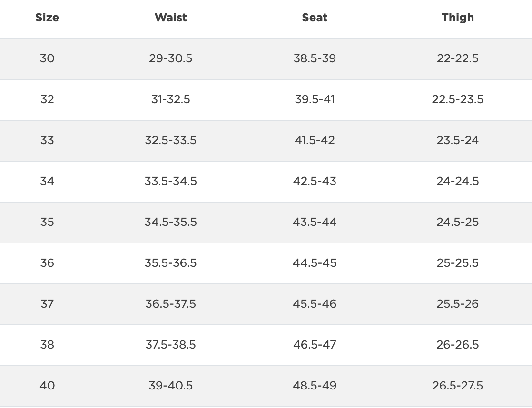This screenshot has width=532, height=408.
Task: Click the Thigh column header
Action: pyautogui.click(x=457, y=18)
